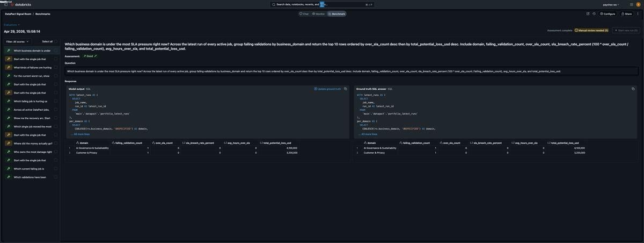Click the Configure button
The width and height of the screenshot is (644, 243).
[608, 13]
